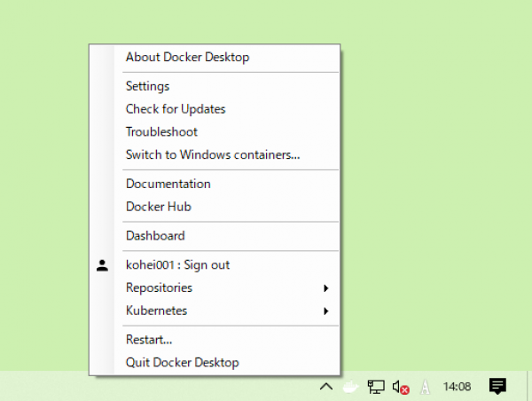Choose Switch to Windows containers

click(213, 154)
